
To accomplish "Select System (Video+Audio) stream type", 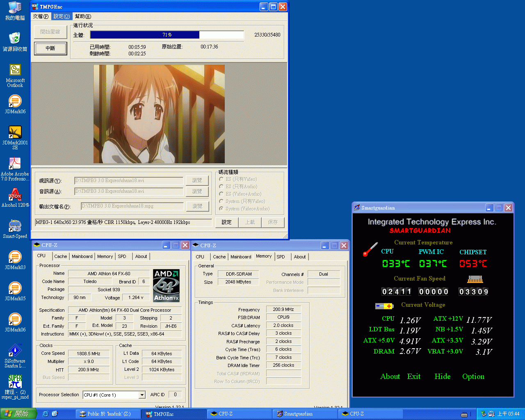I will tap(244, 209).
